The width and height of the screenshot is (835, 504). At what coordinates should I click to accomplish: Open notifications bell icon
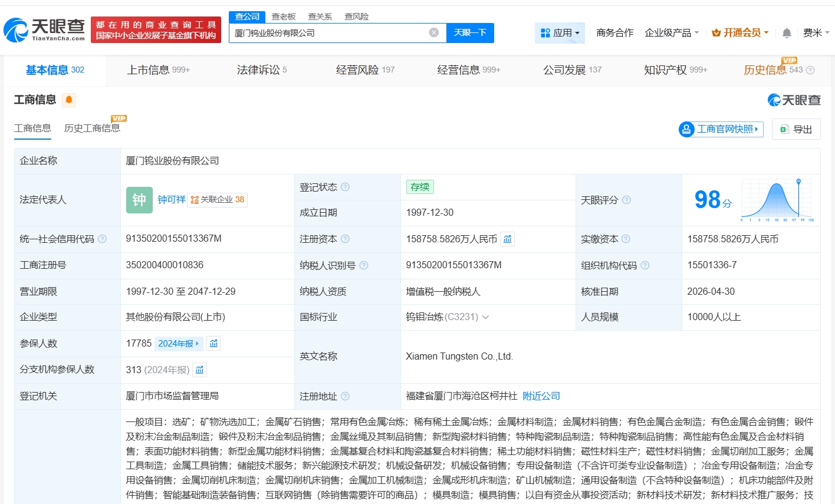click(787, 33)
